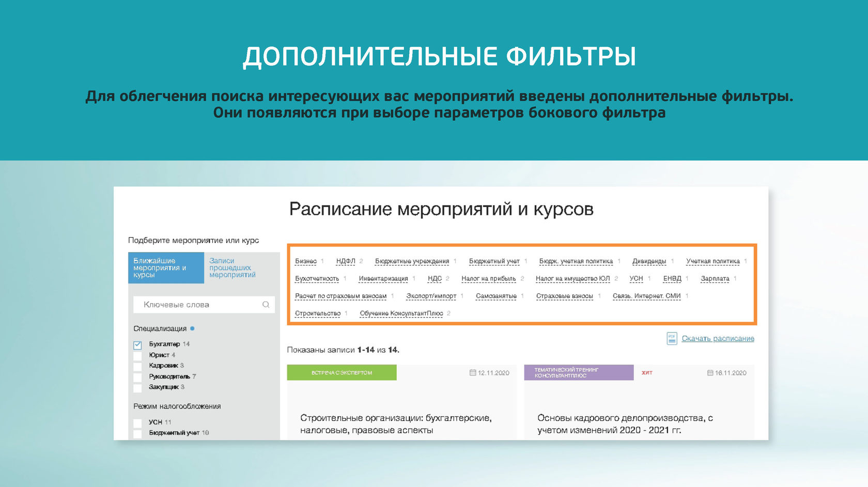Select the Строительство filter tag
This screenshot has width=868, height=487.
click(x=318, y=313)
